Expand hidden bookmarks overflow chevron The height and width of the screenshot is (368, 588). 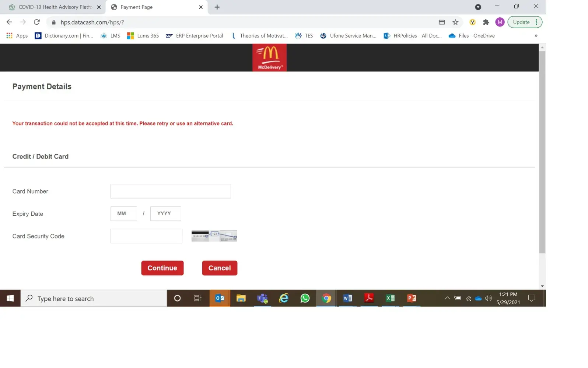coord(536,36)
